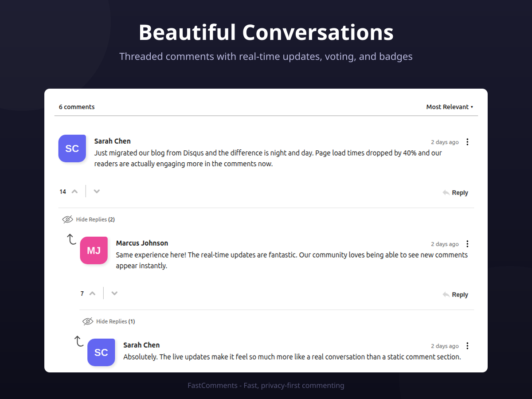Click the 2 days ago timestamp on Marcus's comment
The width and height of the screenshot is (532, 399).
[445, 244]
